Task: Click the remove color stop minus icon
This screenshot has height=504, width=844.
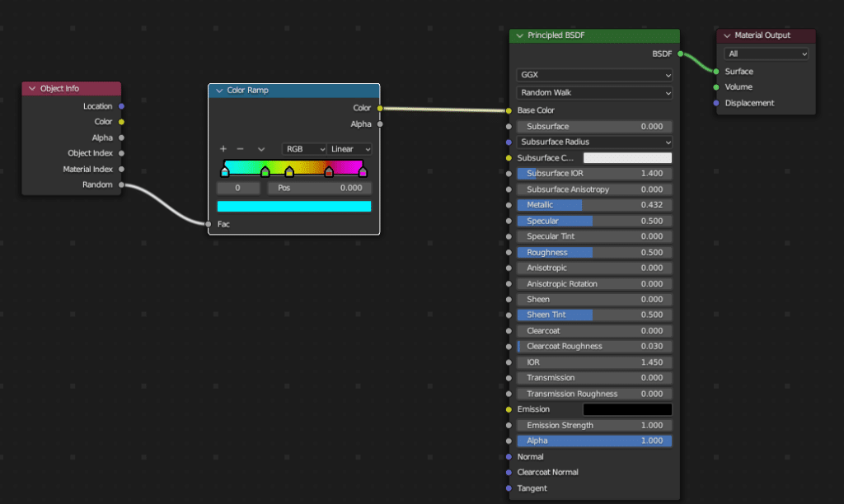Action: 240,149
